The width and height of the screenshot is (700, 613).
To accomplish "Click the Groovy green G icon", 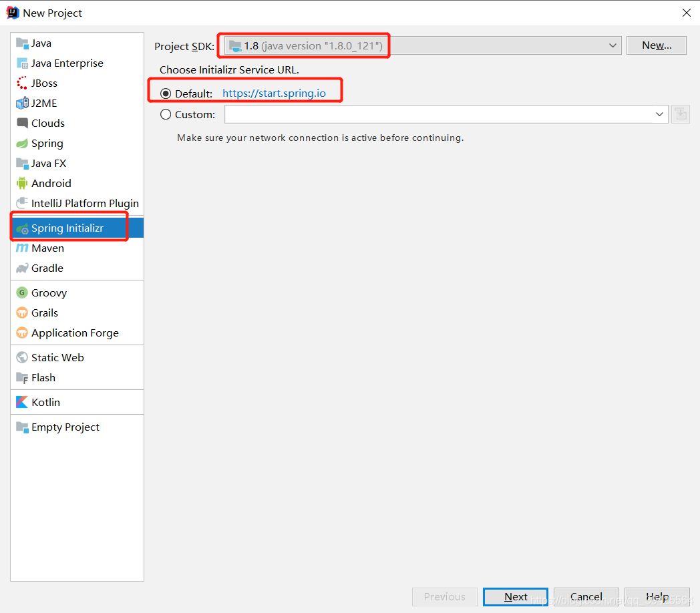I will (x=22, y=292).
